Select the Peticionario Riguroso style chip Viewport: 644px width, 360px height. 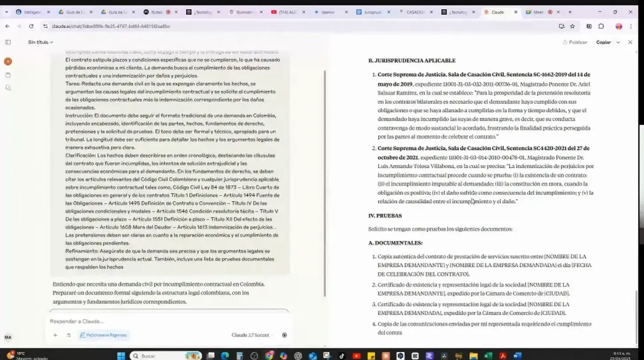pos(103,335)
